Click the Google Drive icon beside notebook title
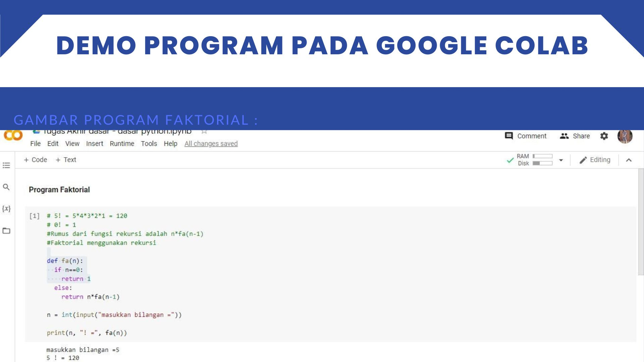This screenshot has height=362, width=644. (x=36, y=132)
